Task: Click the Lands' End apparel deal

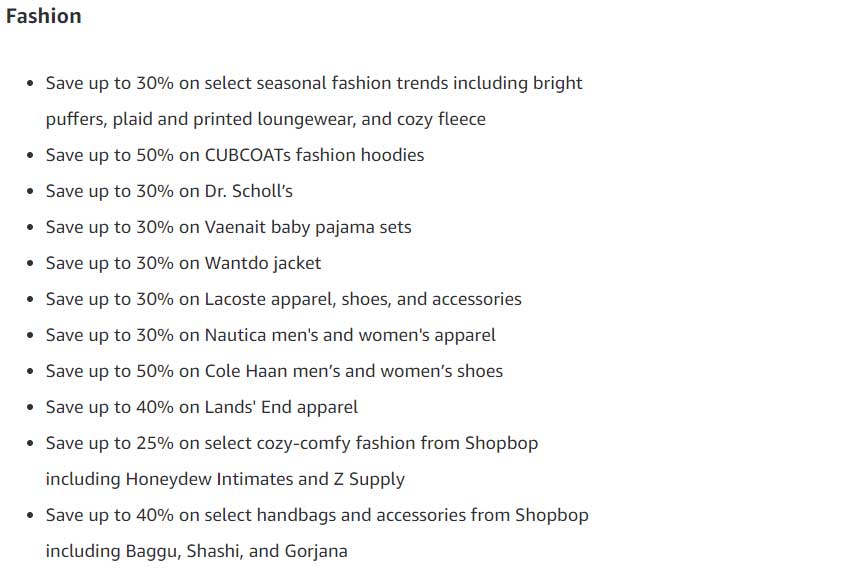Action: pyautogui.click(x=202, y=407)
